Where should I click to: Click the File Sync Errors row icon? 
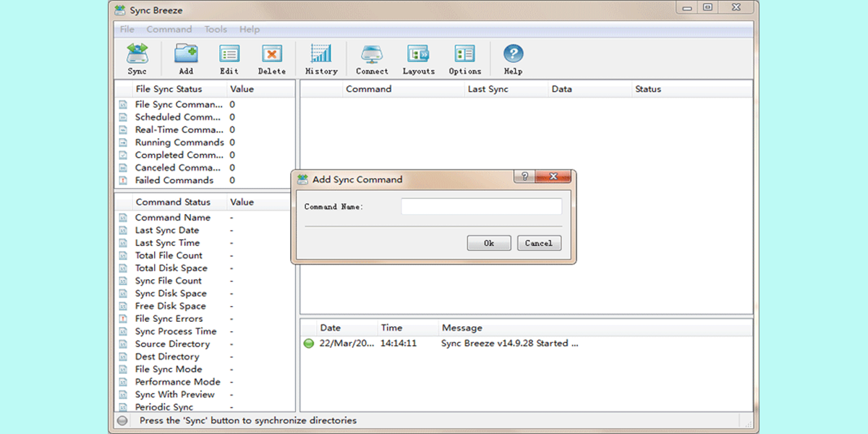(123, 319)
